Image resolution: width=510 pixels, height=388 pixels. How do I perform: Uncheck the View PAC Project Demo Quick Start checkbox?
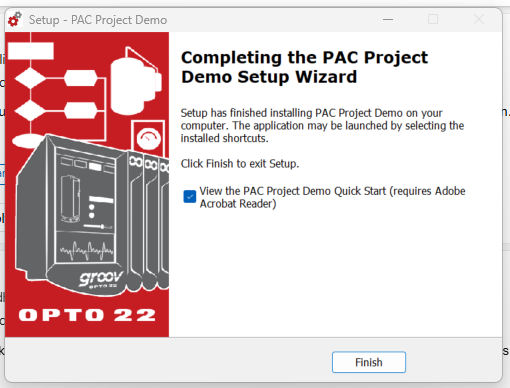(190, 197)
